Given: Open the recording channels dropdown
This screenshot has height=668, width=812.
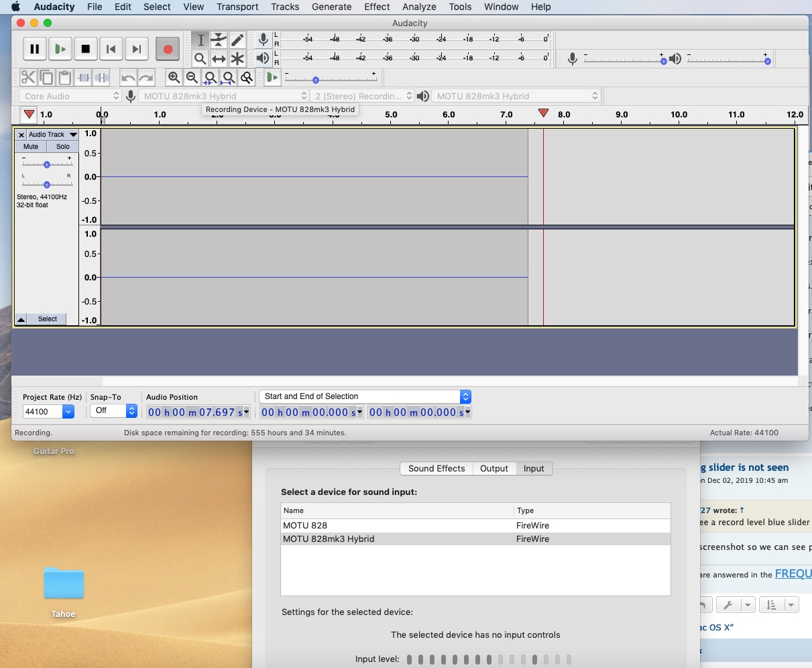Looking at the screenshot, I should pos(362,96).
